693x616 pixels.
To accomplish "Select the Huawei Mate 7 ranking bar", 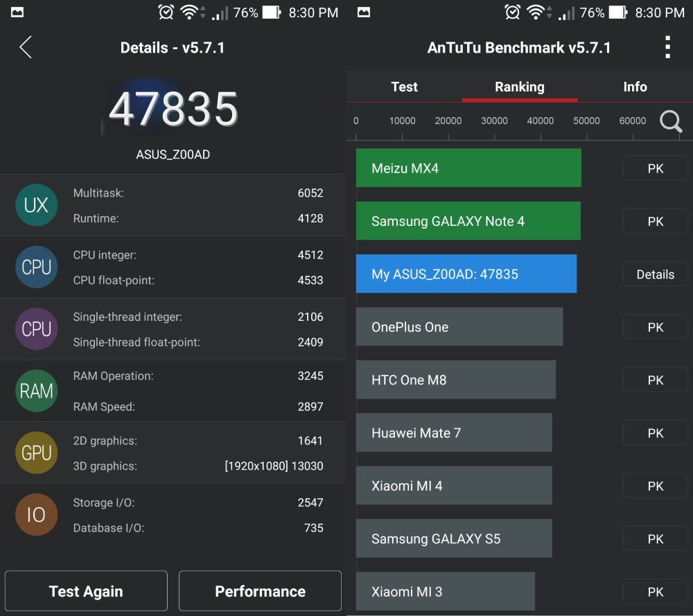I will point(454,432).
